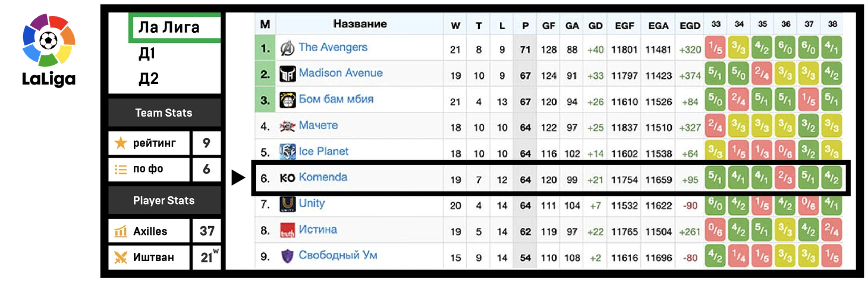Viewport: 868px width, 282px height.
Task: Click the Unity team shield logo
Action: pyautogui.click(x=287, y=204)
